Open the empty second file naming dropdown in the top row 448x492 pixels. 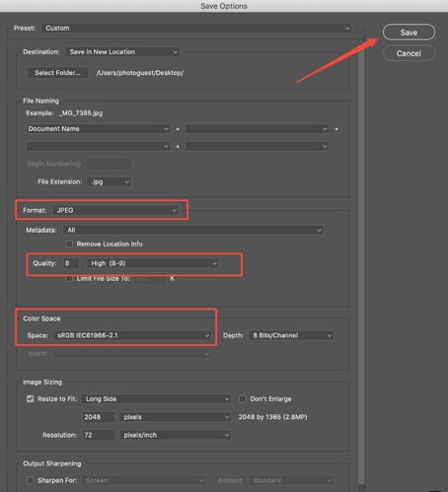(x=257, y=128)
